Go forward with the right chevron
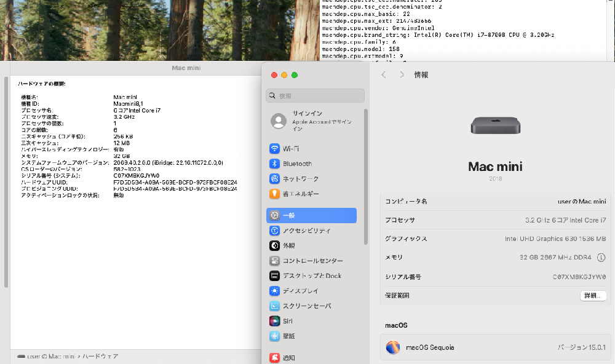 [402, 74]
